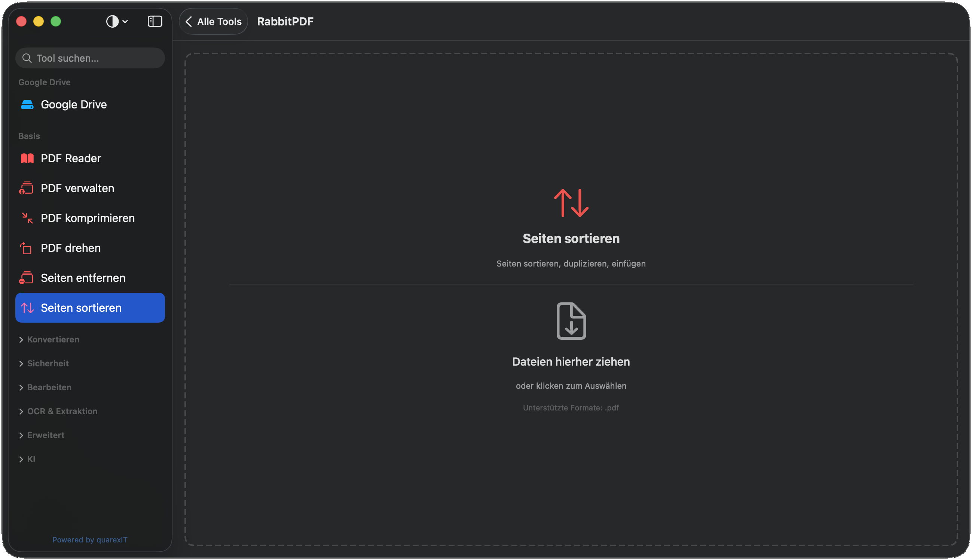Click the search magnifier icon
Viewport: 972px width, 560px height.
tap(27, 58)
